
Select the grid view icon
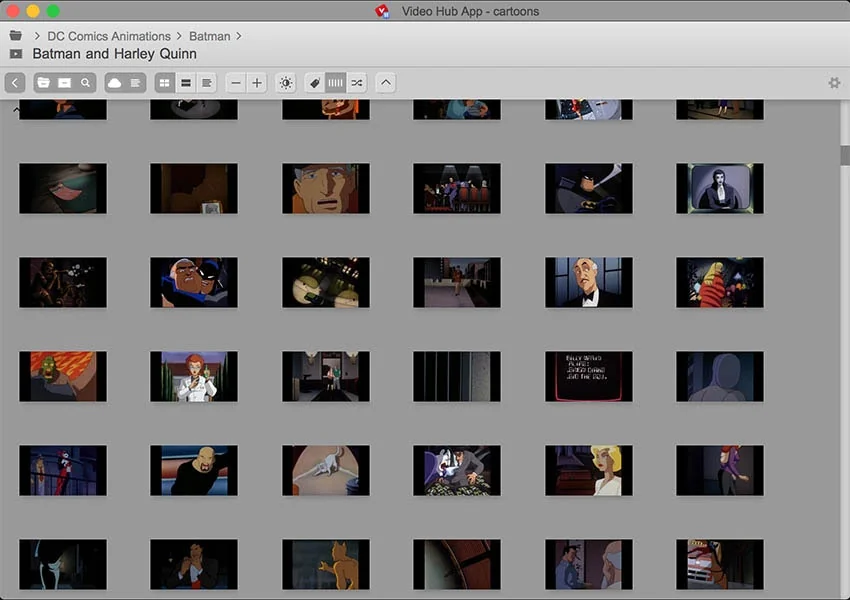166,83
